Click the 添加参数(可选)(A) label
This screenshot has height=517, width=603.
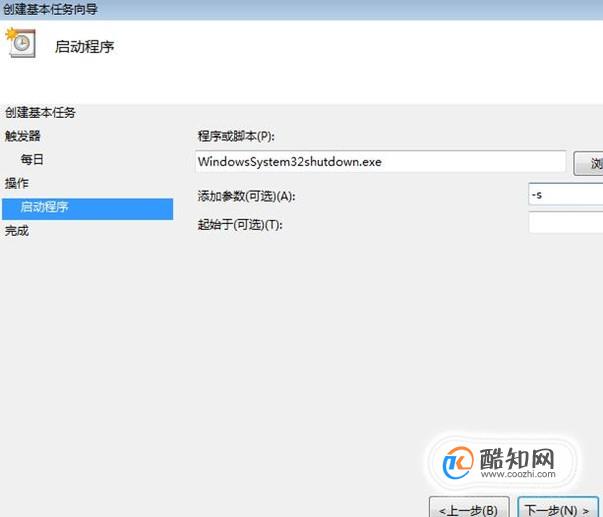(247, 196)
